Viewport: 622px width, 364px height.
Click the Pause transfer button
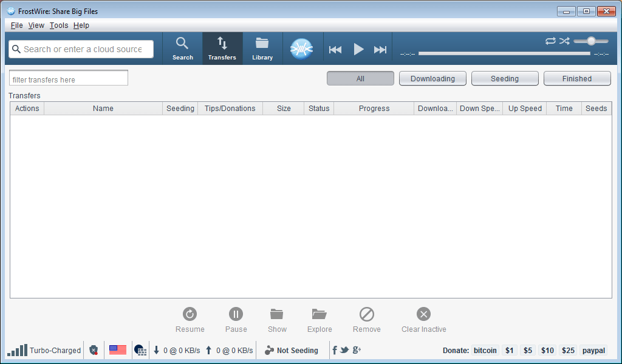click(236, 320)
